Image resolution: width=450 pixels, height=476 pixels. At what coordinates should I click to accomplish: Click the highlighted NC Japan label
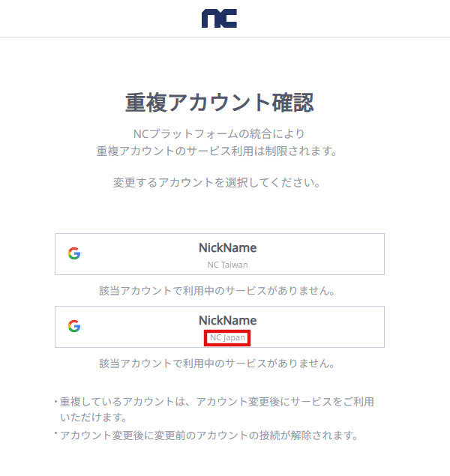coord(228,337)
